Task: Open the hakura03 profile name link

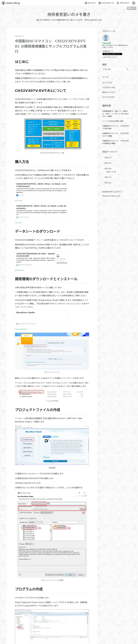Action: click(x=106, y=43)
